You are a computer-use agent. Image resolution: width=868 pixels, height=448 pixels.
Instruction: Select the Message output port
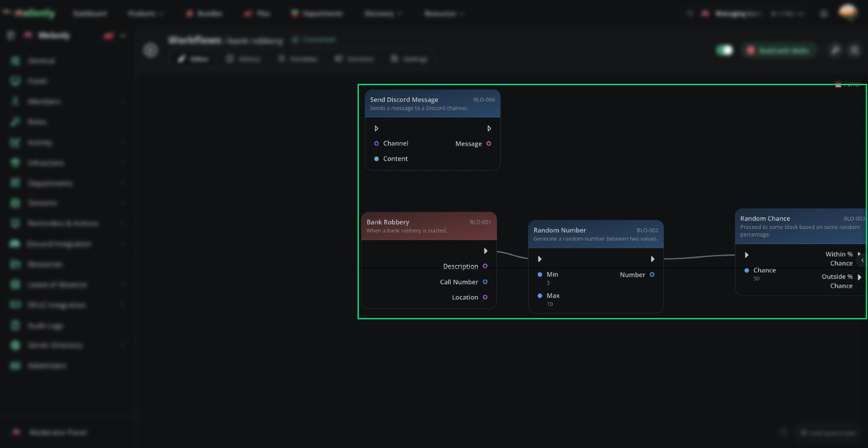pos(489,144)
